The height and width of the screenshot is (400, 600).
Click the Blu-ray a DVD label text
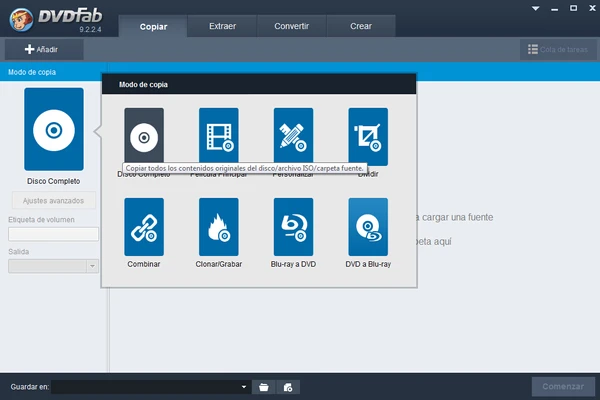click(293, 264)
